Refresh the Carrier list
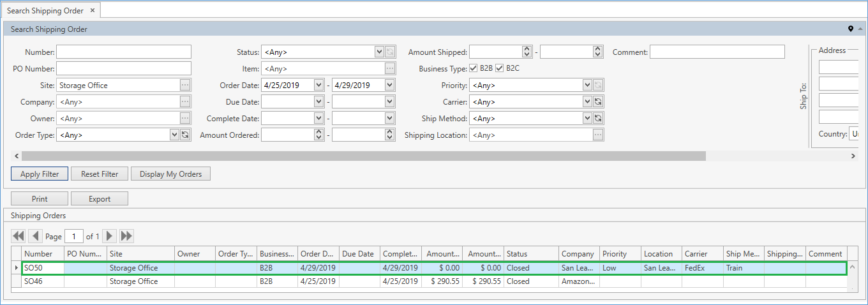868x305 pixels. [598, 102]
